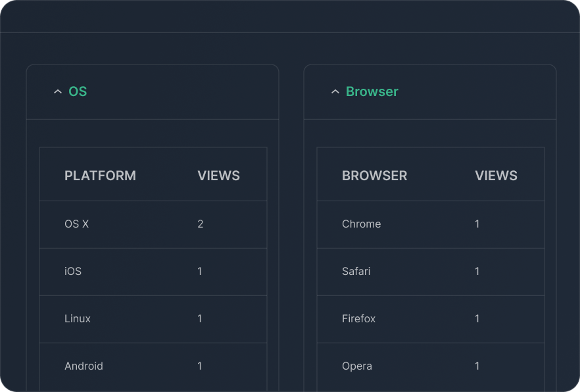
Task: Click the Safari browser row
Action: 431,272
